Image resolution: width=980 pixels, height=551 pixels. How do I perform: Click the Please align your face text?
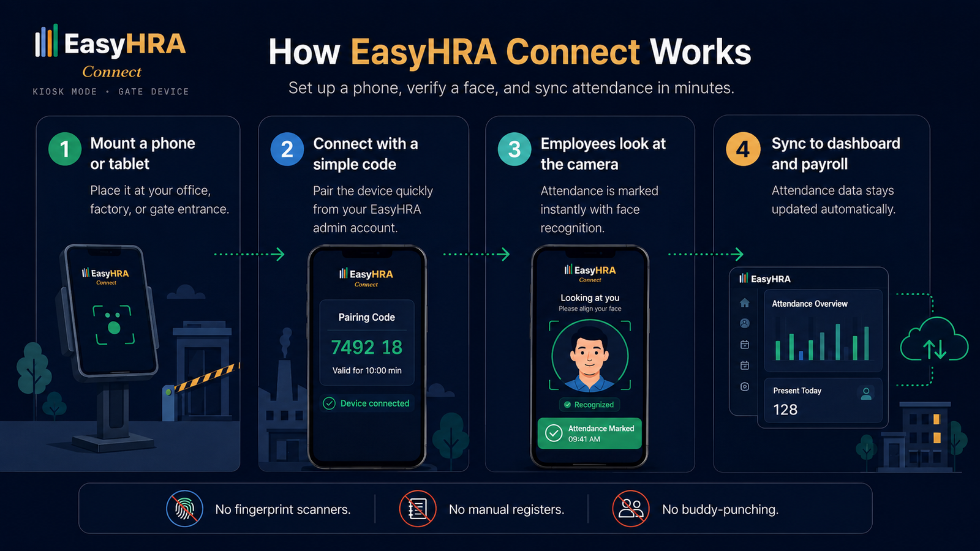590,309
